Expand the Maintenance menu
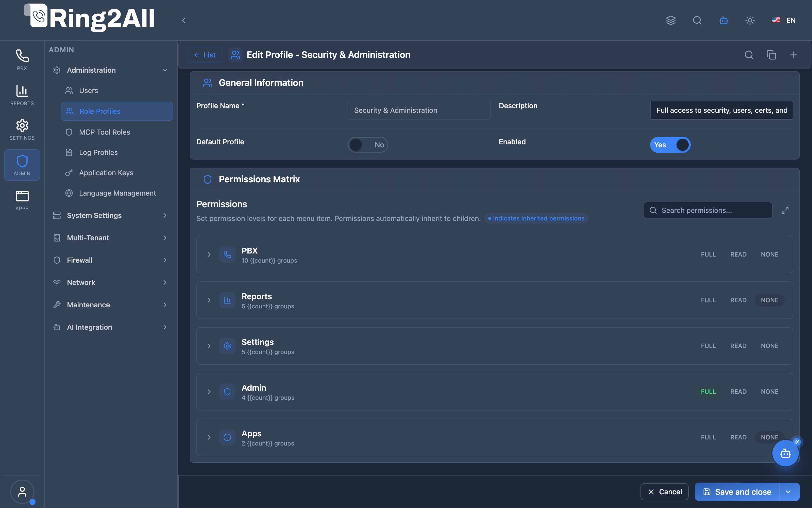The width and height of the screenshot is (812, 508). tap(111, 305)
